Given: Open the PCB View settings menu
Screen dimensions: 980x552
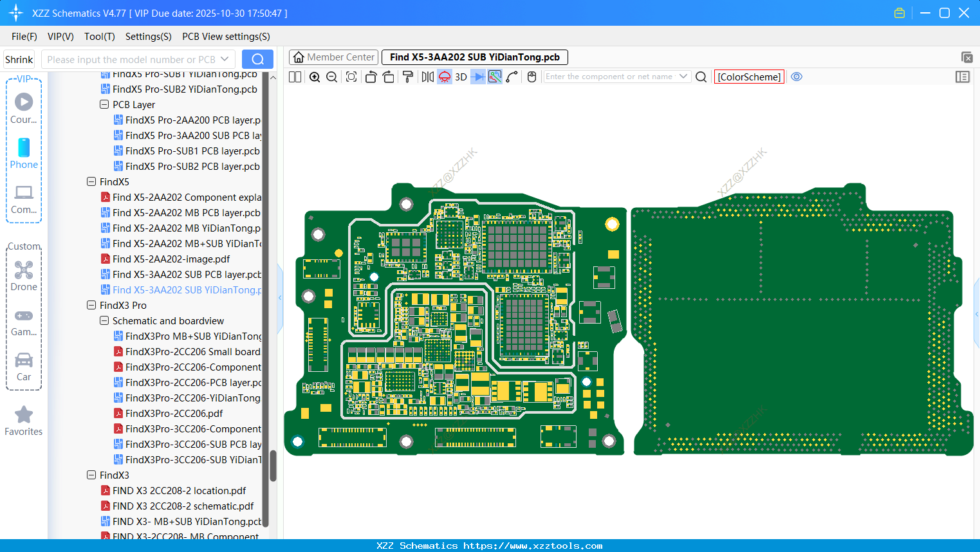Looking at the screenshot, I should (x=226, y=37).
